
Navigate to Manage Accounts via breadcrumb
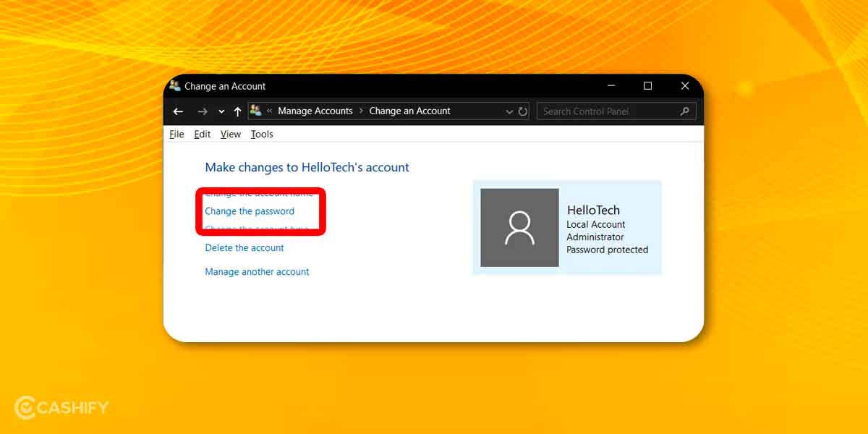316,111
